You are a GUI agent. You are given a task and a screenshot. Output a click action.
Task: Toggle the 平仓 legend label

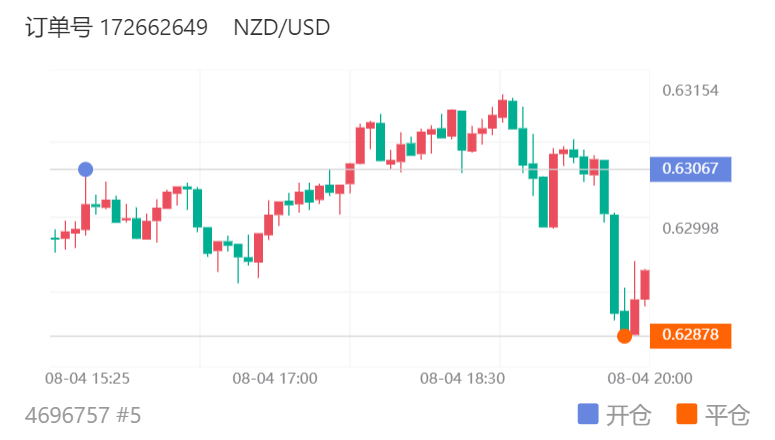click(x=727, y=414)
